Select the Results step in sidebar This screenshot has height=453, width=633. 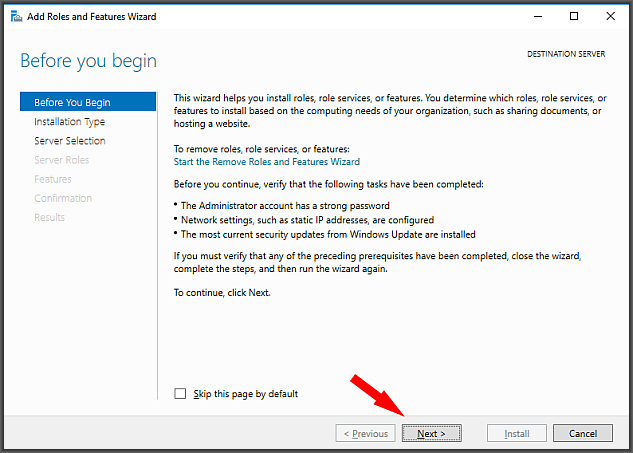click(x=49, y=218)
